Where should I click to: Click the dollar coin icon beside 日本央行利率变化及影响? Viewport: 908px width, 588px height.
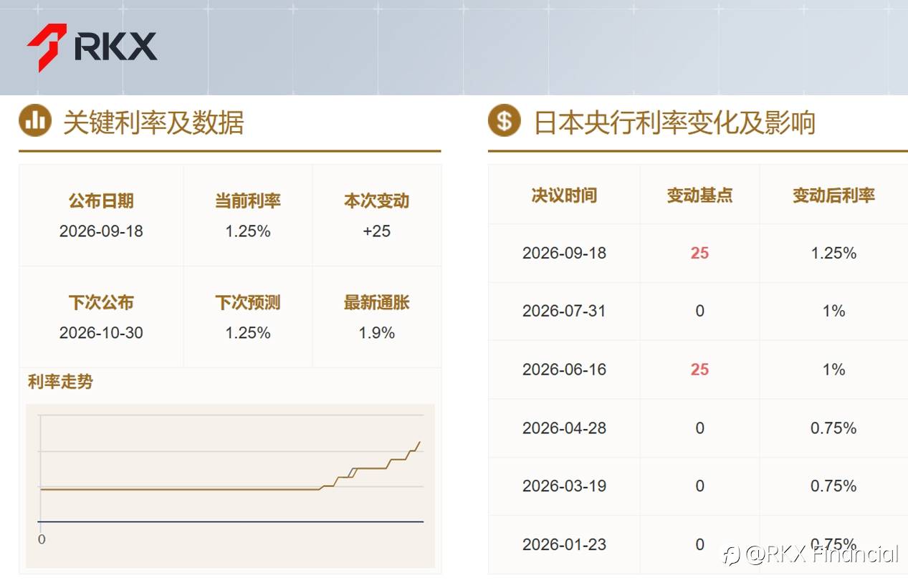[505, 120]
